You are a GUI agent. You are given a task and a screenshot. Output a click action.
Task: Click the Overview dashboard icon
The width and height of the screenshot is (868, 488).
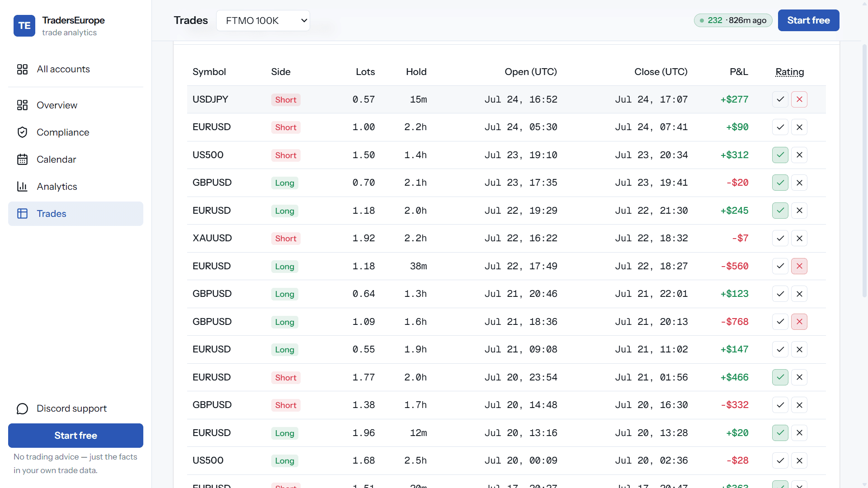22,105
